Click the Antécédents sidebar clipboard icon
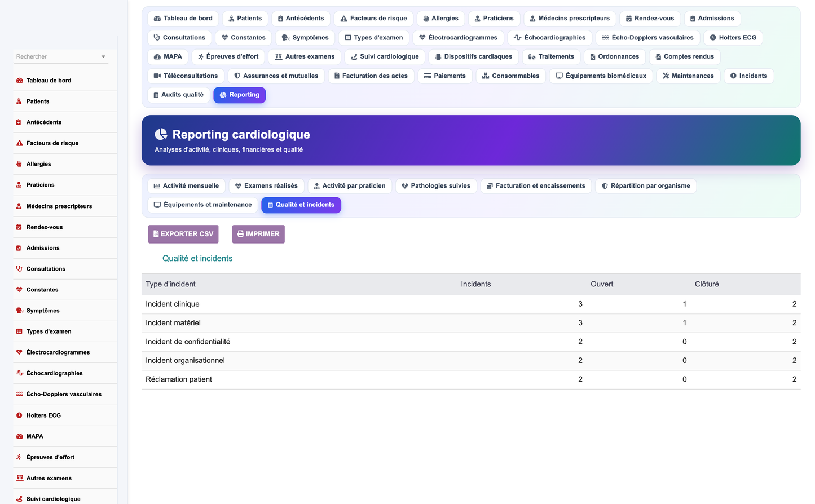The width and height of the screenshot is (815, 504). [19, 122]
